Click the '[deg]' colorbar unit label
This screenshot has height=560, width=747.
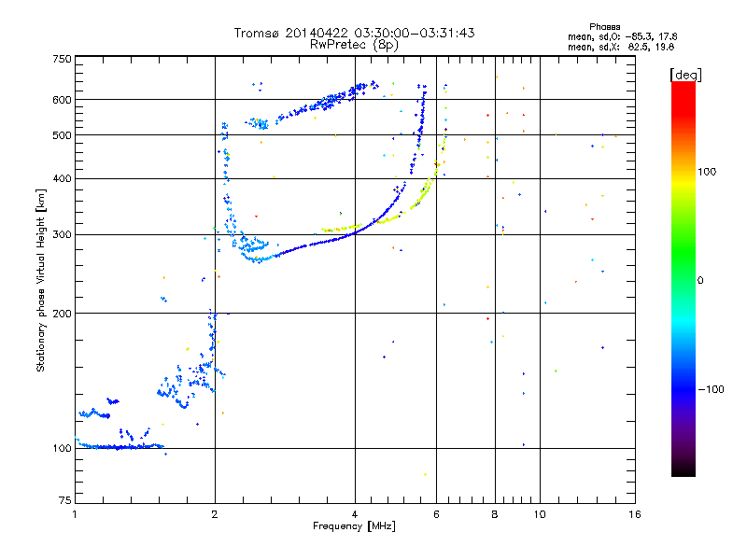point(685,75)
